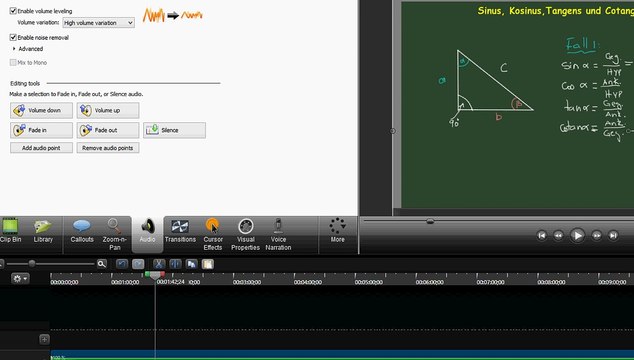Fast forward the preview playback
The image size is (634, 360).
click(x=597, y=235)
